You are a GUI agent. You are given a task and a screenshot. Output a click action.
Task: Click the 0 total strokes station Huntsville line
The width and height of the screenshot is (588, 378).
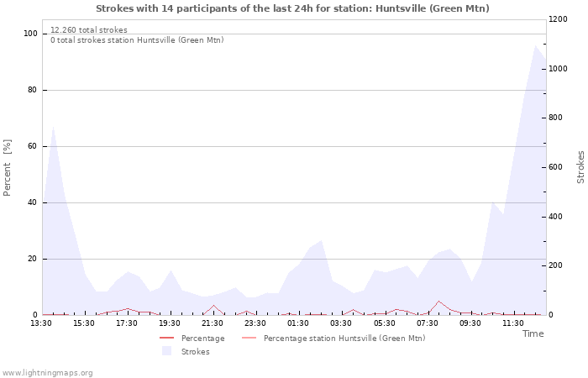click(137, 40)
